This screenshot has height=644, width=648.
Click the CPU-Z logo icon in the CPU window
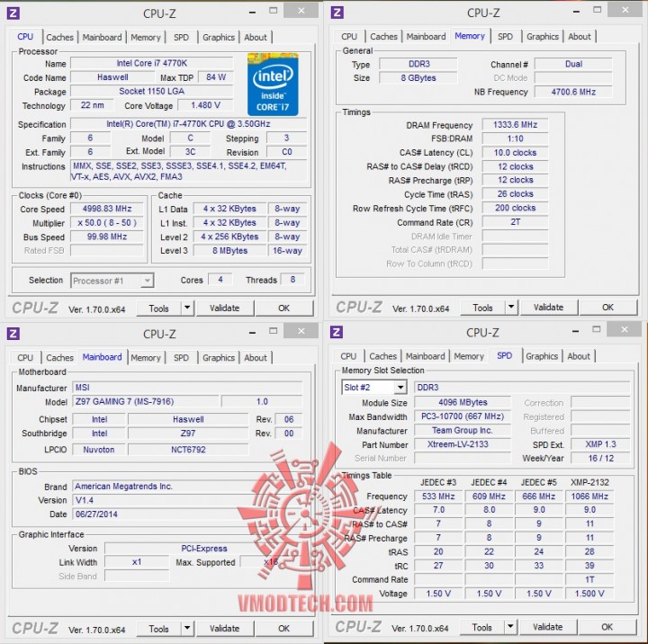pyautogui.click(x=13, y=13)
